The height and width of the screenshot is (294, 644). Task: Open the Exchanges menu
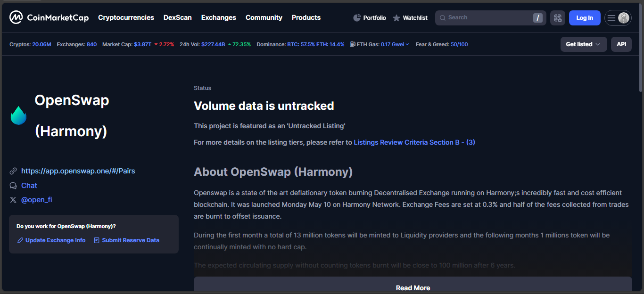point(218,17)
